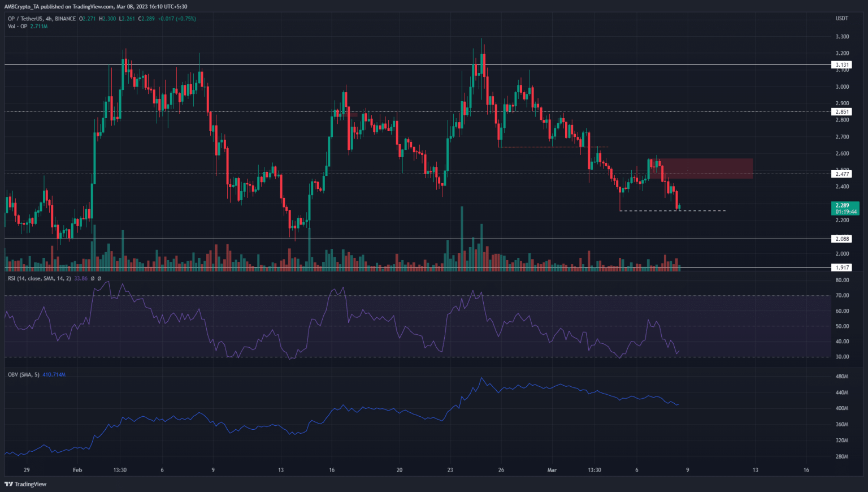Click the 1.917 price level label

click(x=842, y=267)
